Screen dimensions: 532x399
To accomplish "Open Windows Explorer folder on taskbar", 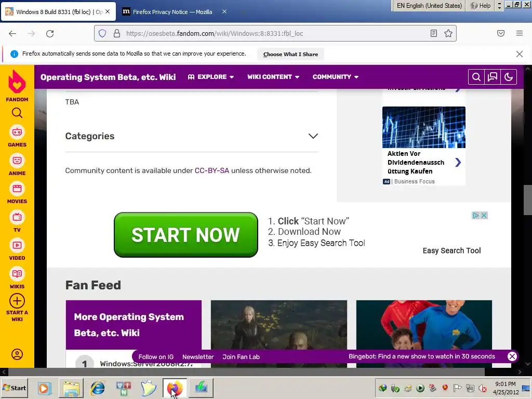I will pos(71,388).
